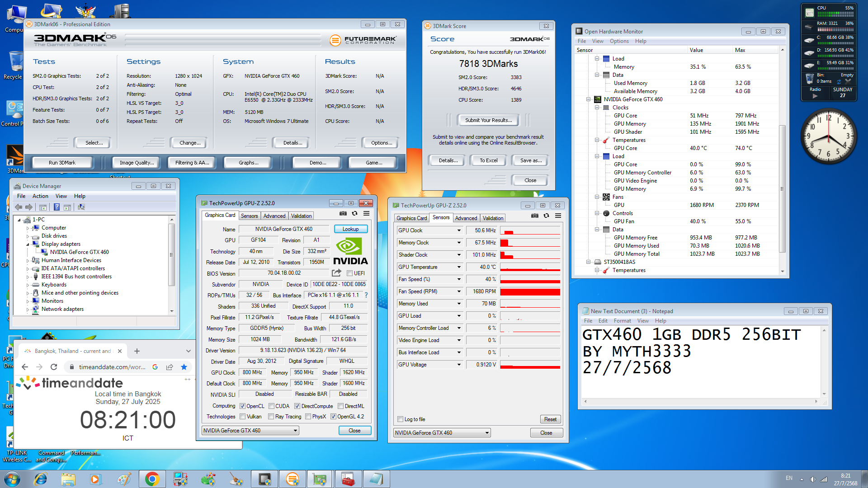The width and height of the screenshot is (868, 488).
Task: Click the bookmark star in Chrome address bar
Action: coord(184,367)
